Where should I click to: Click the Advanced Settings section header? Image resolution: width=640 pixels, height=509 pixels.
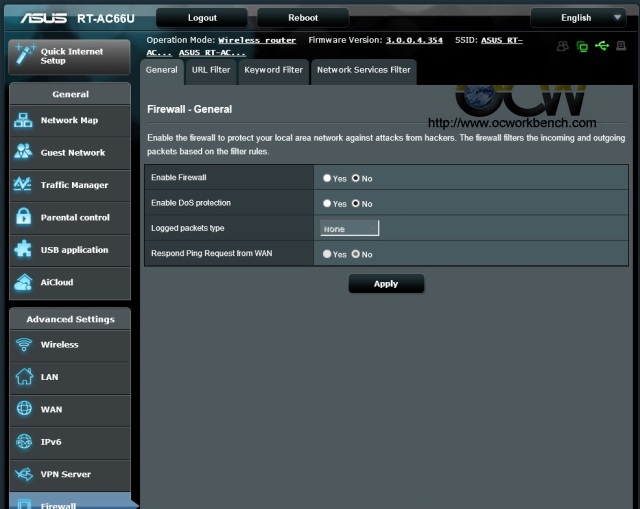click(x=70, y=319)
